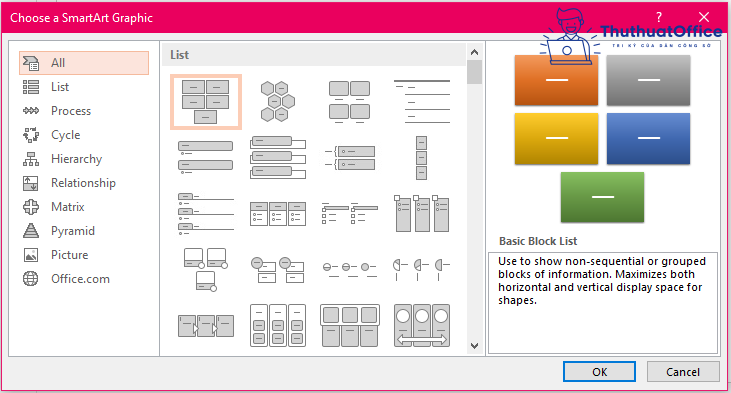Image resolution: width=731 pixels, height=393 pixels.
Task: Click the grey block in the preview
Action: coord(648,80)
